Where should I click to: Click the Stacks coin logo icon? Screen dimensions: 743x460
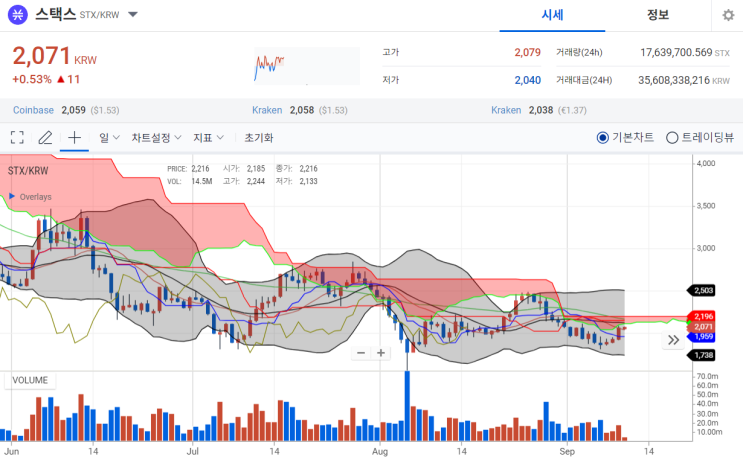click(18, 15)
